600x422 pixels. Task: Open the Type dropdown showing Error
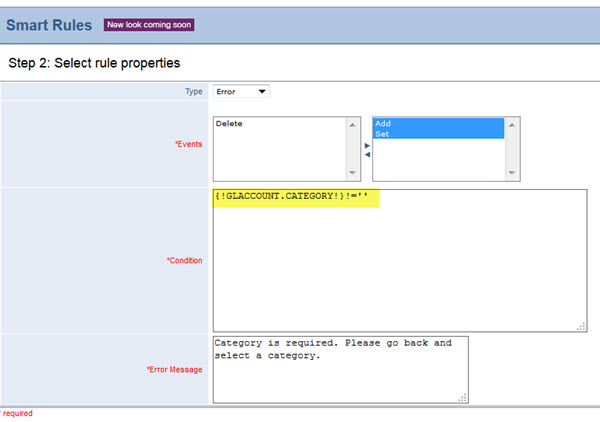tap(241, 92)
